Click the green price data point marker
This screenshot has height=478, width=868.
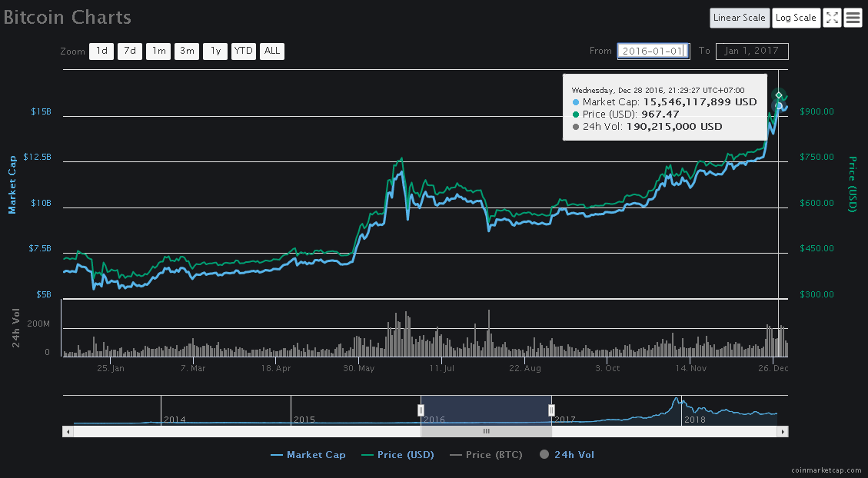[x=779, y=95]
